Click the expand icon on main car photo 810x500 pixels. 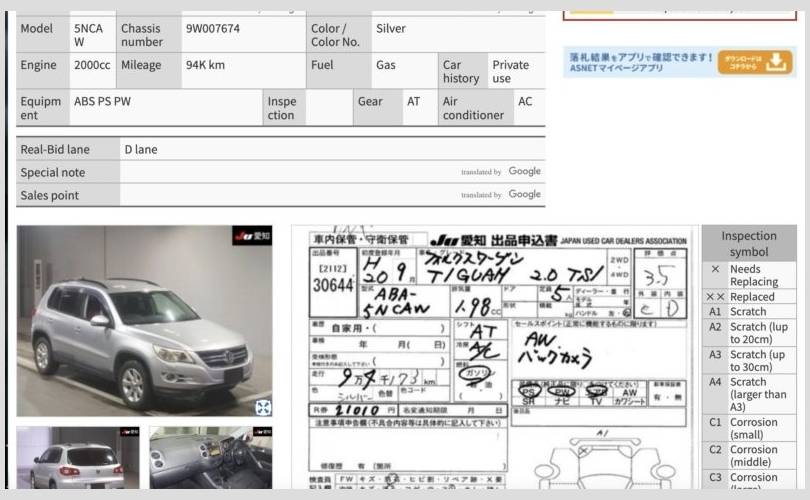tap(263, 406)
